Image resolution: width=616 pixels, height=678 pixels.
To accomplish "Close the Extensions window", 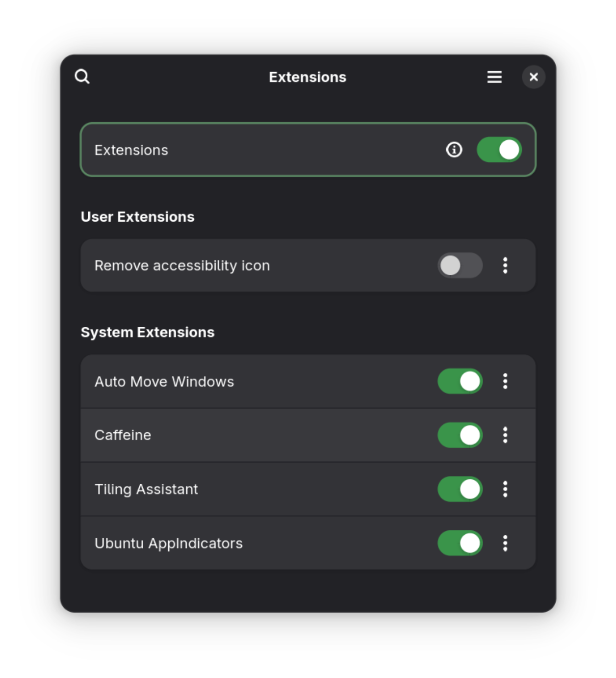I will tap(533, 77).
